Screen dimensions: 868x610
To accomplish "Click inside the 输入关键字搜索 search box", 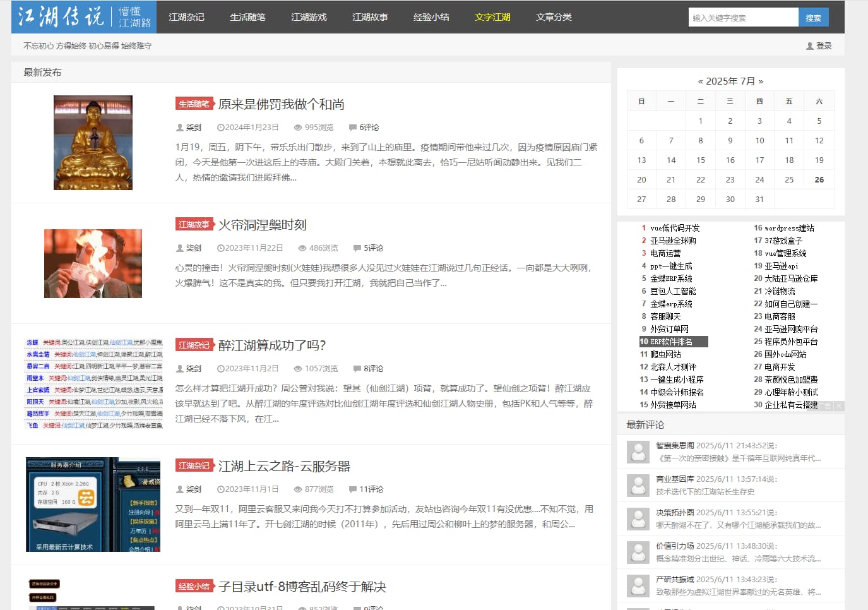I will [743, 17].
